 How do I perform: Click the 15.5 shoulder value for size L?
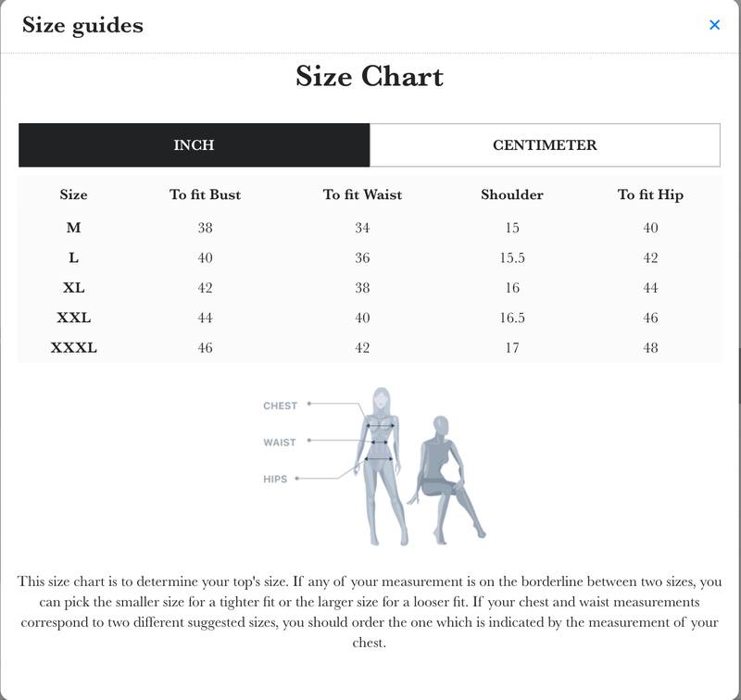tap(512, 258)
